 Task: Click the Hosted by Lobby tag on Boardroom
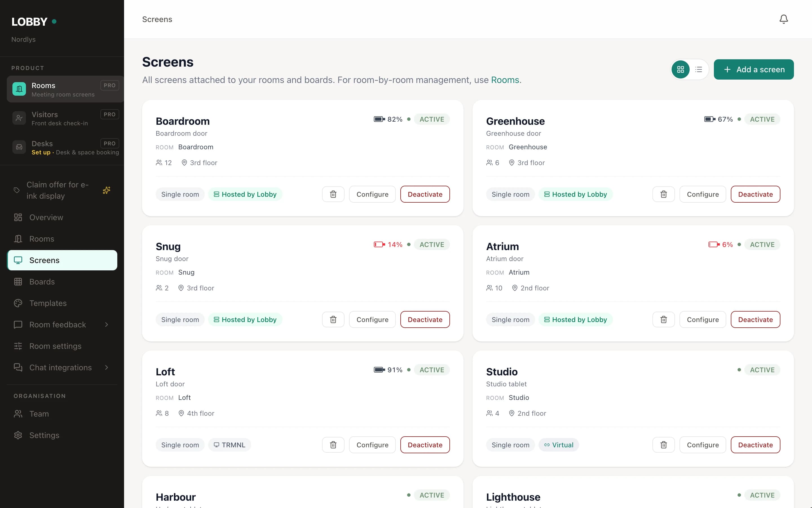[x=245, y=194]
